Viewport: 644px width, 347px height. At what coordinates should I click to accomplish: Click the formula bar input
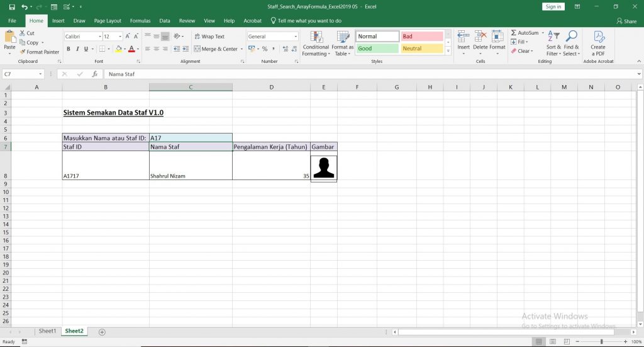[370, 74]
